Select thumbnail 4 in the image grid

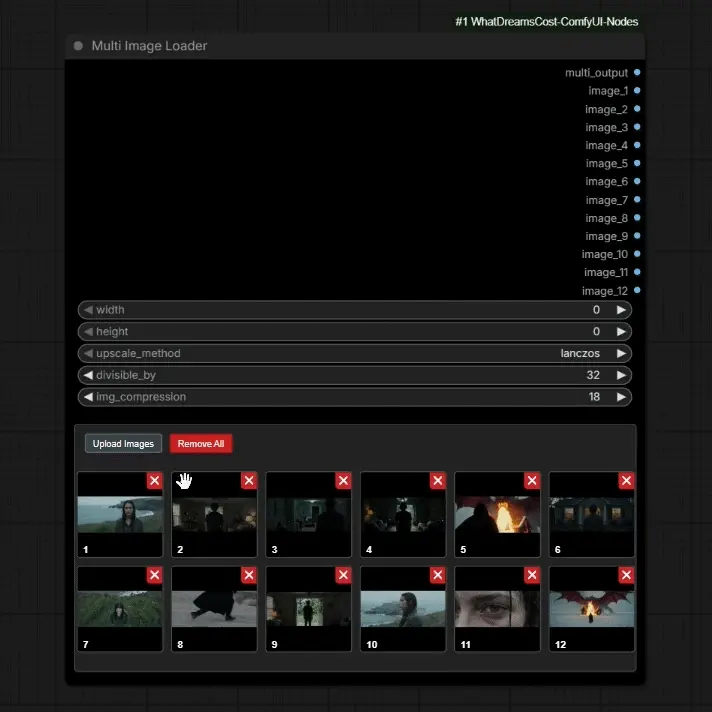click(403, 514)
